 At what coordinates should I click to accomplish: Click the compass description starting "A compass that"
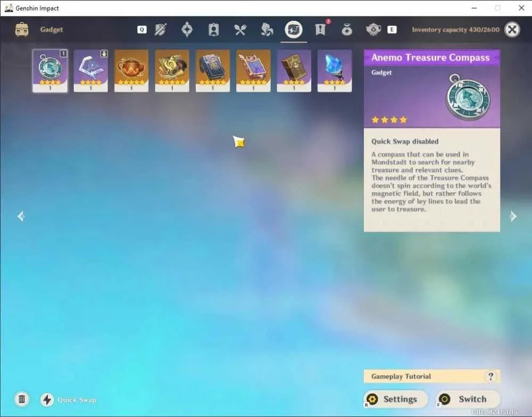click(x=431, y=182)
